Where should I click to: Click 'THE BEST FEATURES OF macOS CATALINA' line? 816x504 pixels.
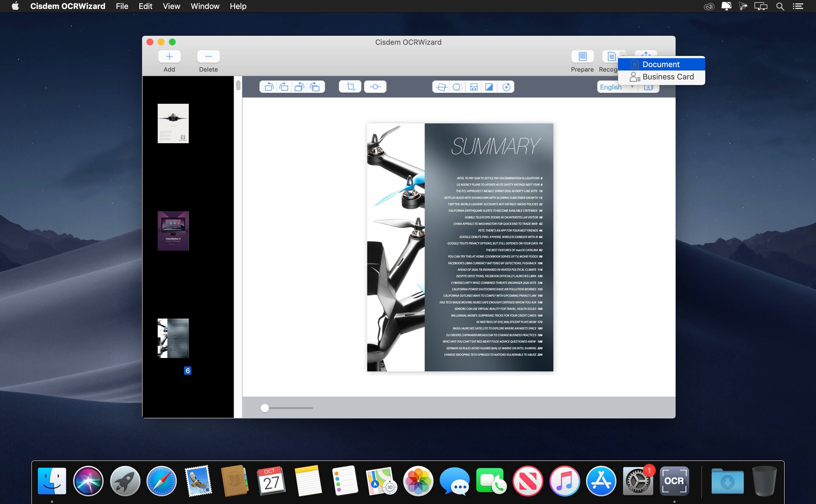click(x=513, y=250)
